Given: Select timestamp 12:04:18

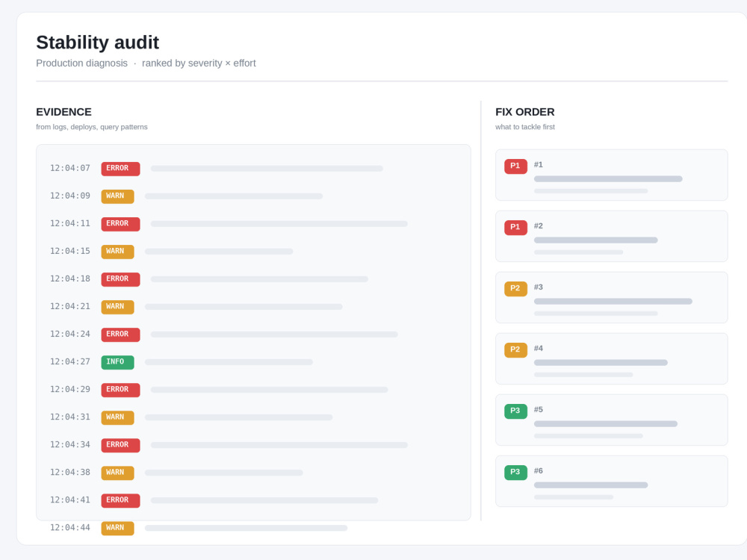Looking at the screenshot, I should coord(70,279).
